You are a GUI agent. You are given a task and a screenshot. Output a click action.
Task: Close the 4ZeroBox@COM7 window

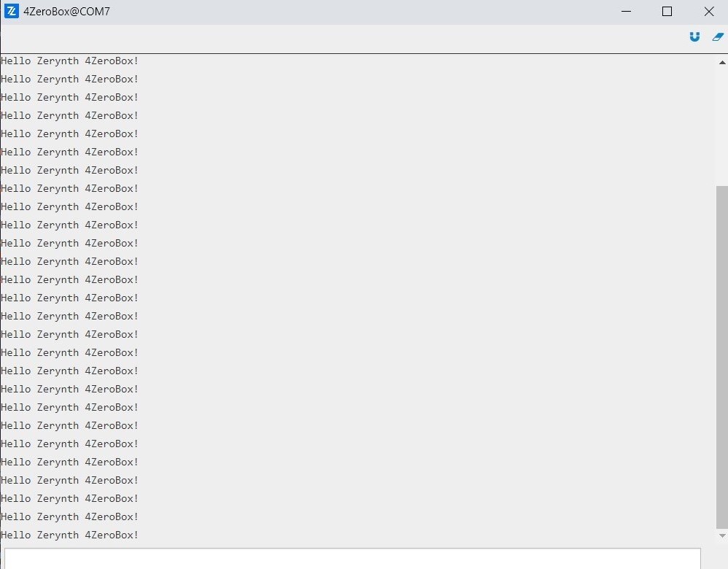pyautogui.click(x=708, y=12)
